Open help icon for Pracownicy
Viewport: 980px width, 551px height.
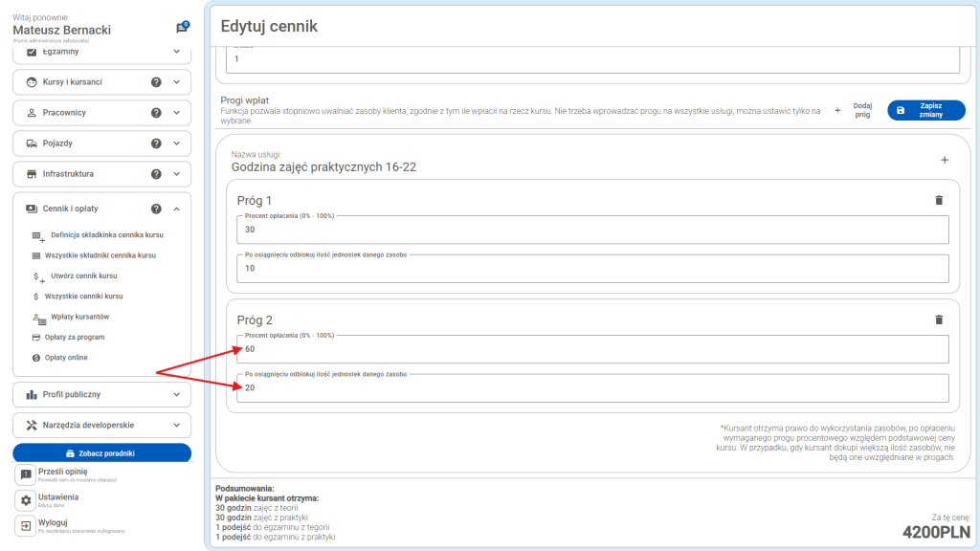pos(156,113)
